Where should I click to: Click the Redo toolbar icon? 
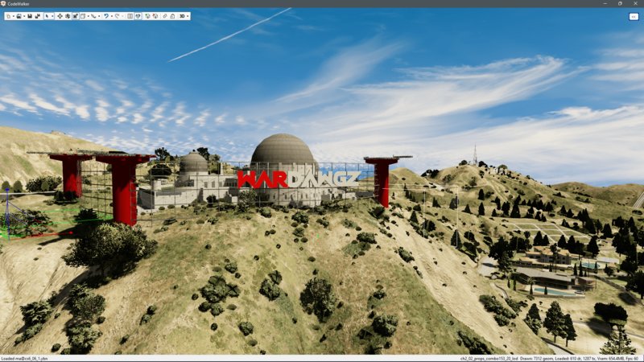coord(118,16)
